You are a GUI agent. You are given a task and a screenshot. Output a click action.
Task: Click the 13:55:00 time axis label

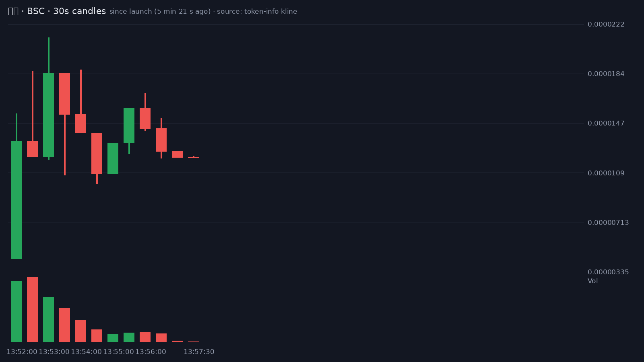118,352
